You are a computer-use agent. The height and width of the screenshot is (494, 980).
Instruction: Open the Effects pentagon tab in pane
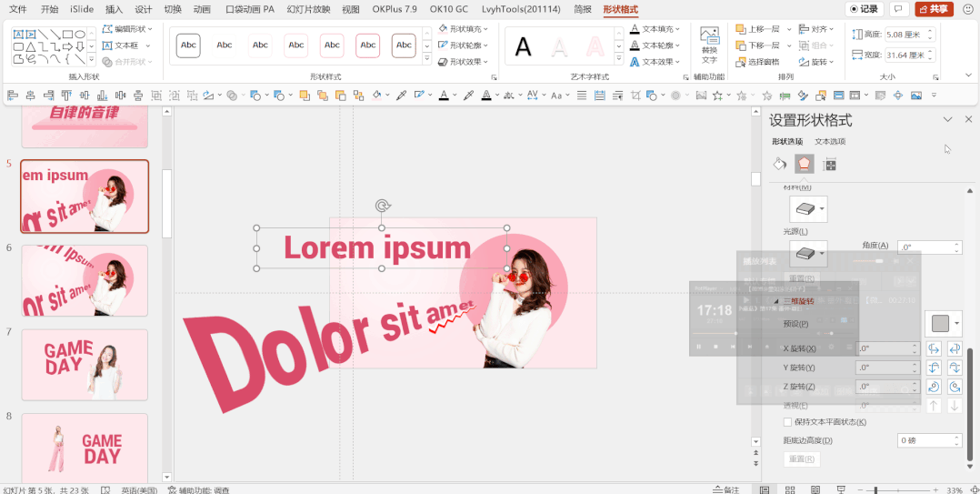[x=805, y=165]
